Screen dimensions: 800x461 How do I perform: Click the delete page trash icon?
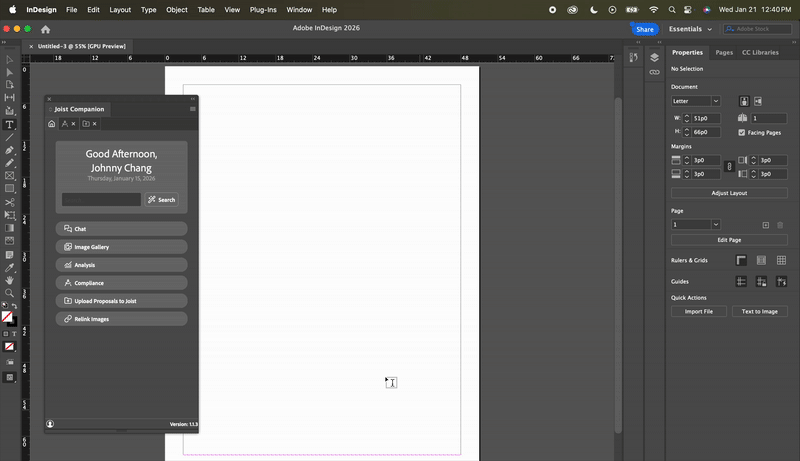pos(780,225)
